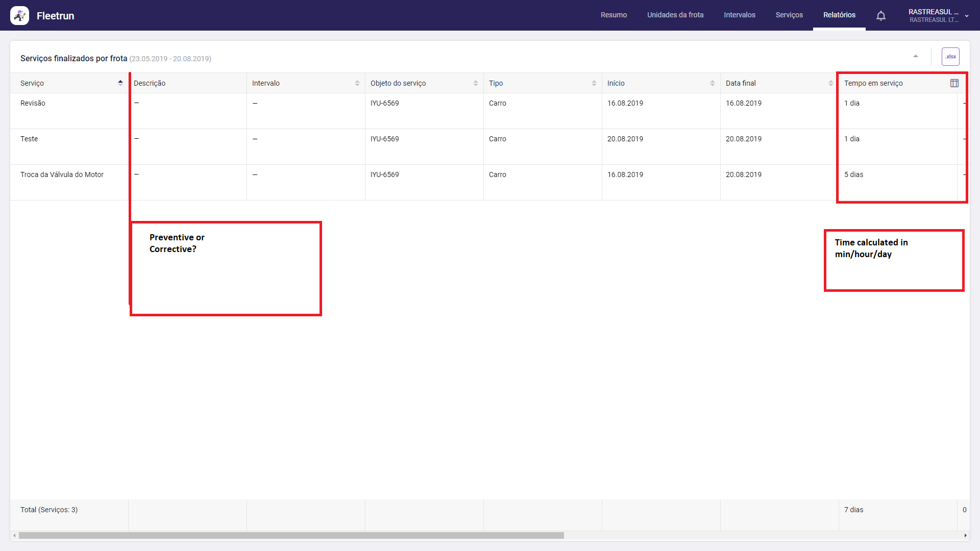This screenshot has width=980, height=551.
Task: Click the horizontal scrollbar right arrow
Action: tap(965, 536)
